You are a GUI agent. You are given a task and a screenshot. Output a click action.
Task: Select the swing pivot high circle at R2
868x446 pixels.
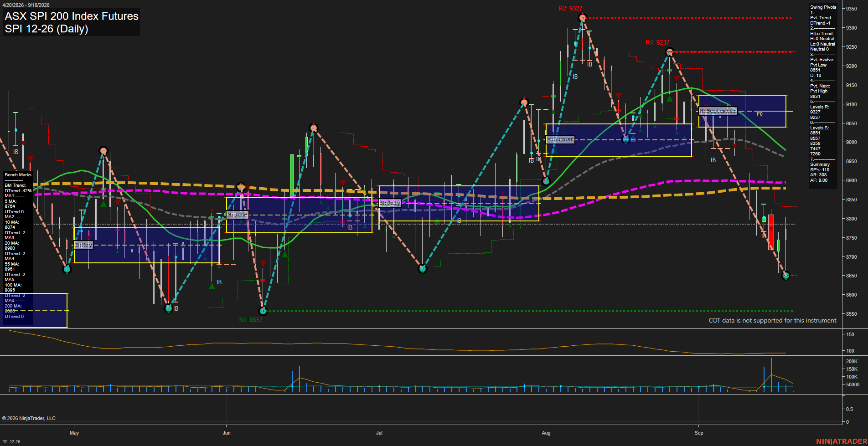pos(582,18)
